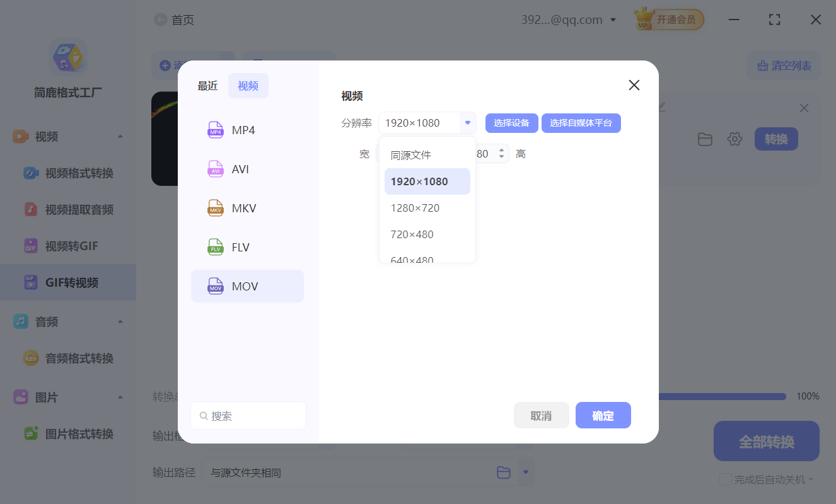Open the conversion settings gear icon

pyautogui.click(x=734, y=139)
